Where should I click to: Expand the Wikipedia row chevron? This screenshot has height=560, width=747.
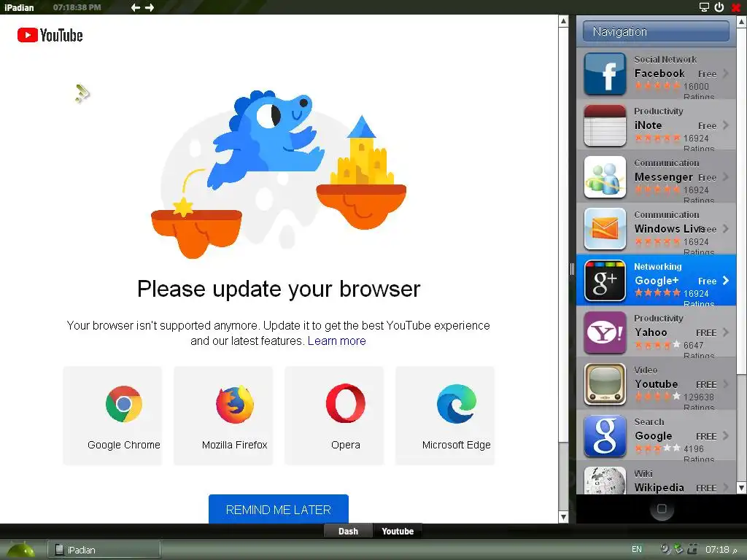click(x=726, y=487)
